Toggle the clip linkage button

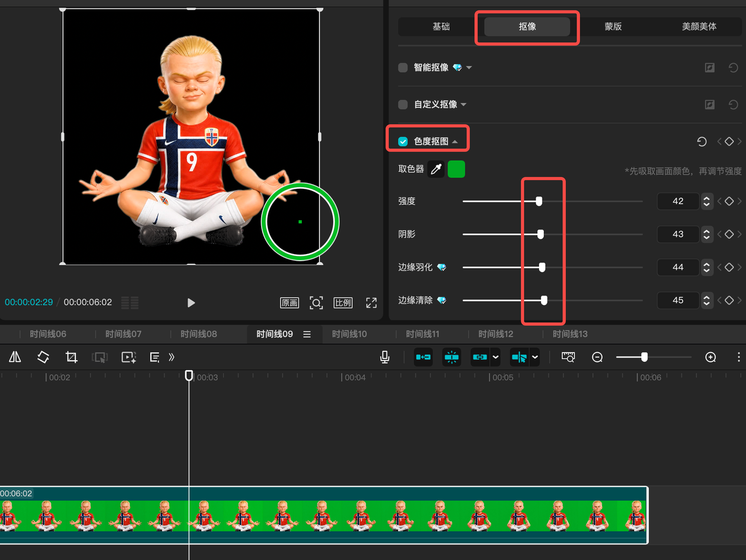pyautogui.click(x=480, y=357)
